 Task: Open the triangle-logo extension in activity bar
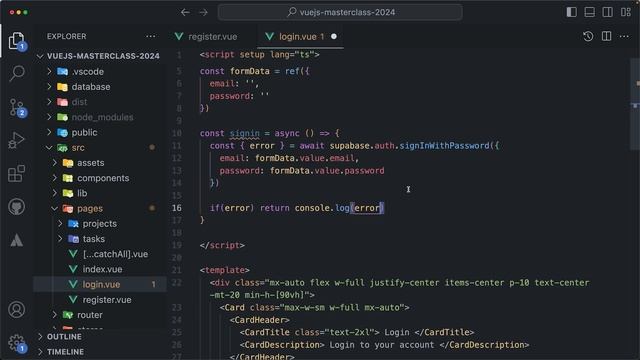coord(17,240)
